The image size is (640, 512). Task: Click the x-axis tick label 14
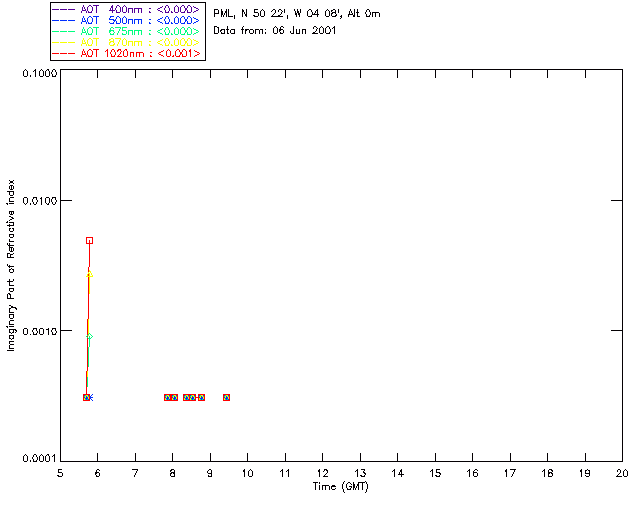pos(398,473)
